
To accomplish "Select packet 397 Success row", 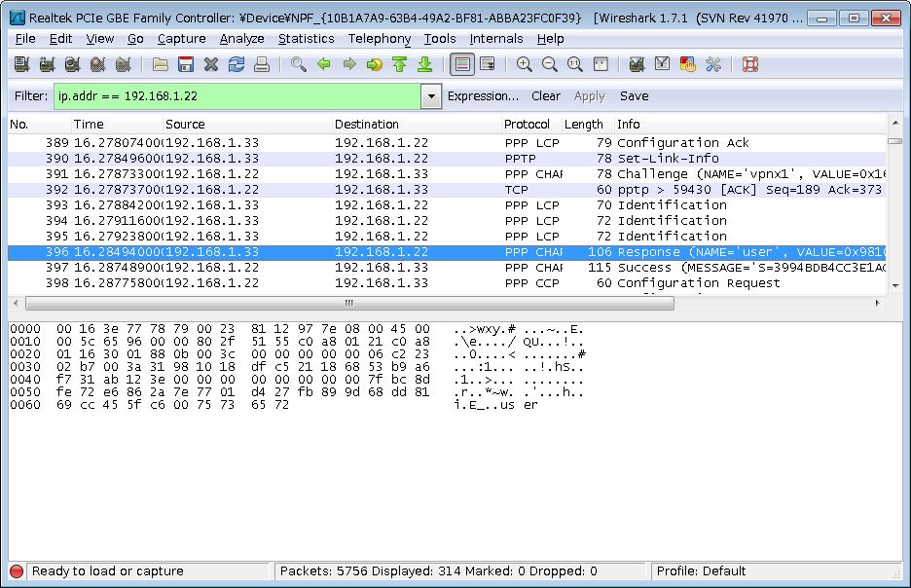I will [x=447, y=268].
